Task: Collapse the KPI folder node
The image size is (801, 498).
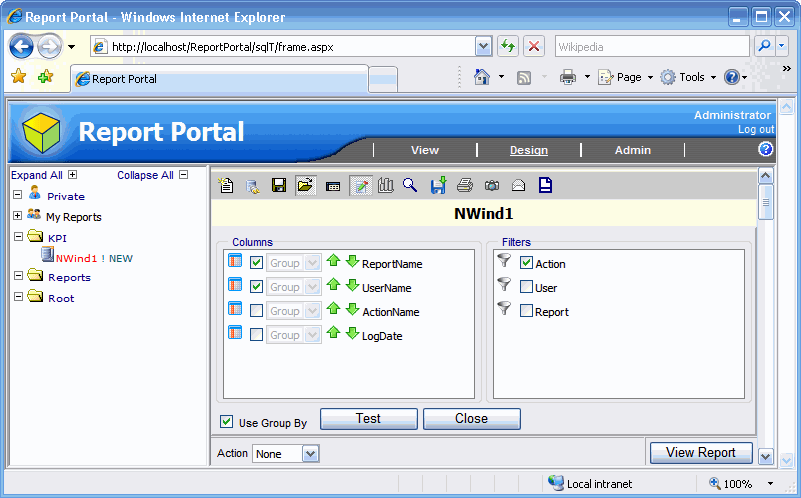Action: [x=17, y=237]
